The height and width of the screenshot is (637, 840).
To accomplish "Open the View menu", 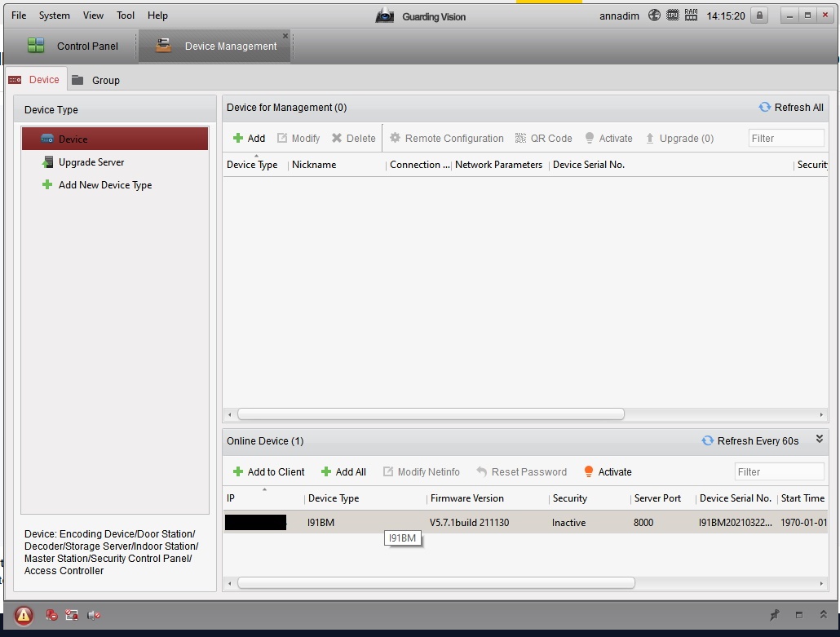I will point(93,15).
